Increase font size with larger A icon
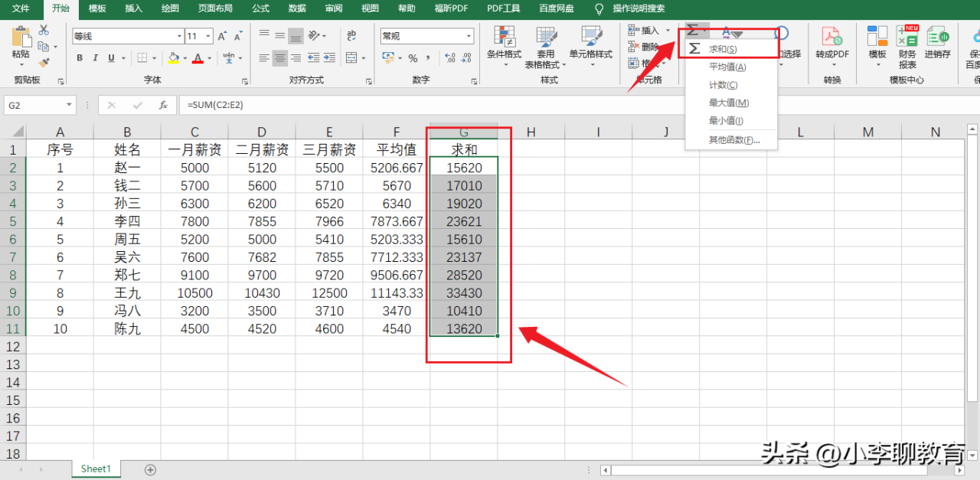 pos(222,36)
